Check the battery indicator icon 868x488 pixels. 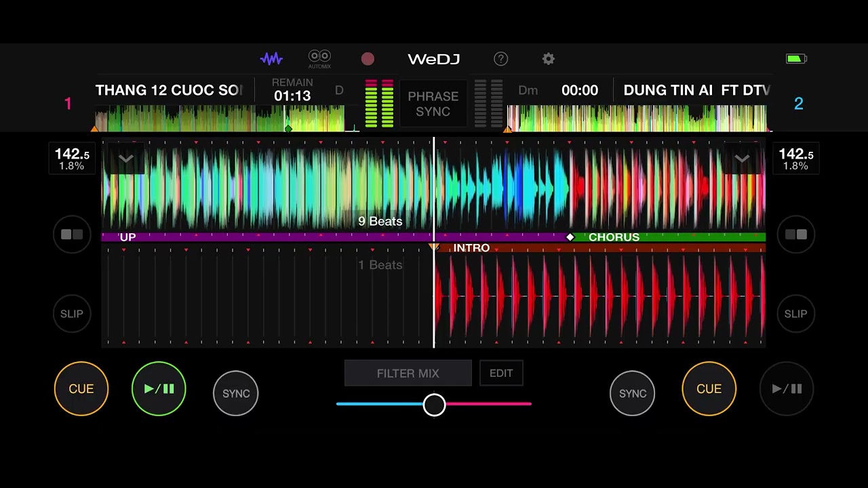pos(796,59)
